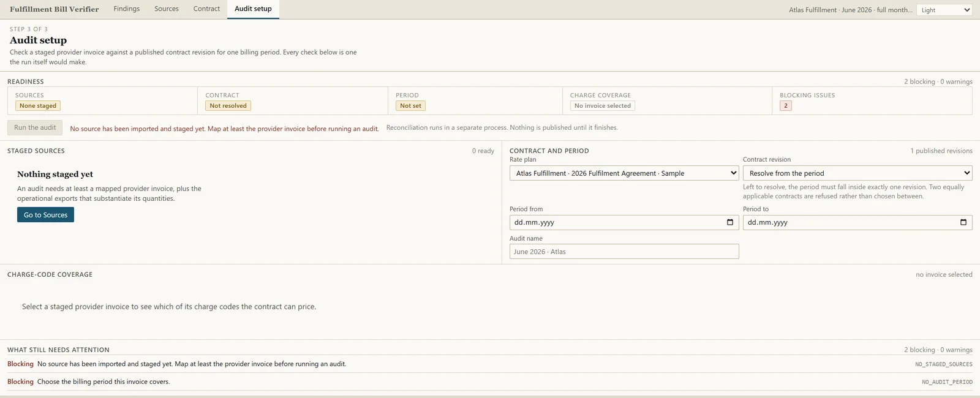
Task: Focus the Period from date field
Action: (x=624, y=222)
